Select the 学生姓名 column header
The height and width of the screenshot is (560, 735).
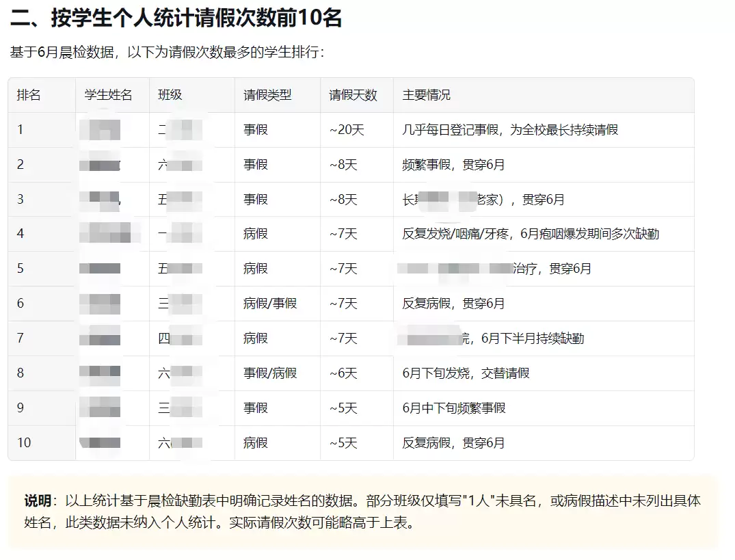108,95
